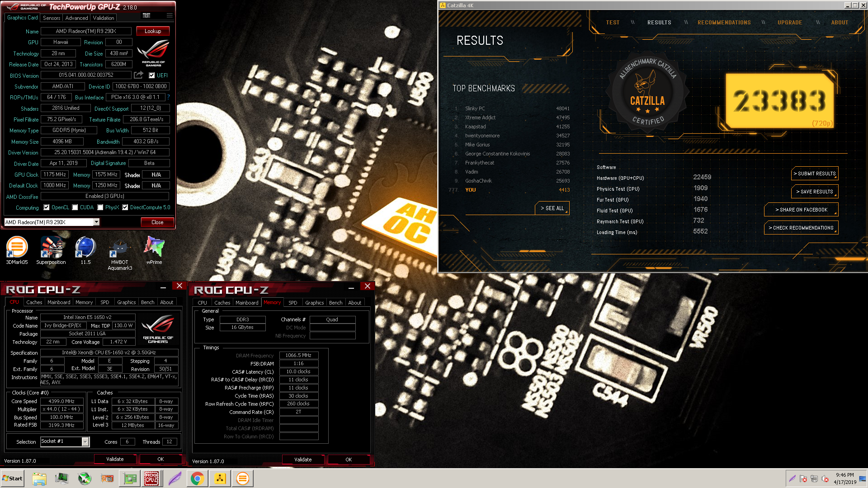Click the Lookup button in GPU-Z
This screenshot has width=868, height=488.
pyautogui.click(x=153, y=31)
